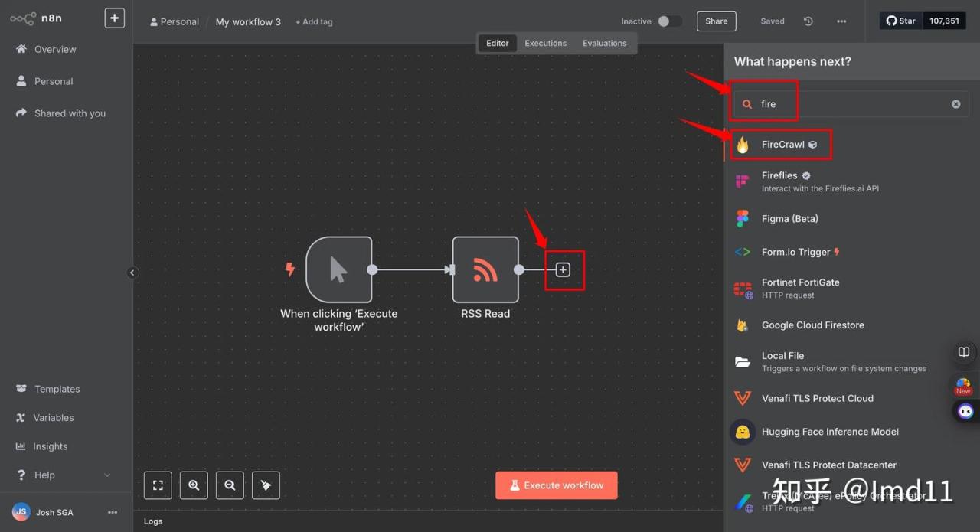Collapse the left sidebar with arrow
This screenshot has width=980, height=532.
coord(132,273)
